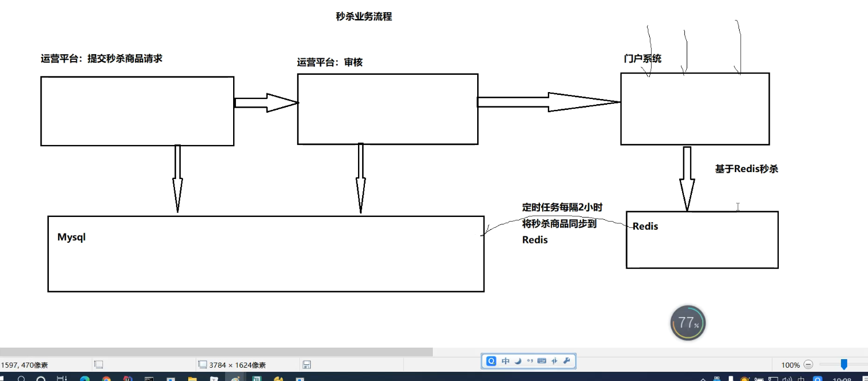Open the File Explorer folder on taskbar
Image resolution: width=868 pixels, height=381 pixels.
click(x=192, y=379)
